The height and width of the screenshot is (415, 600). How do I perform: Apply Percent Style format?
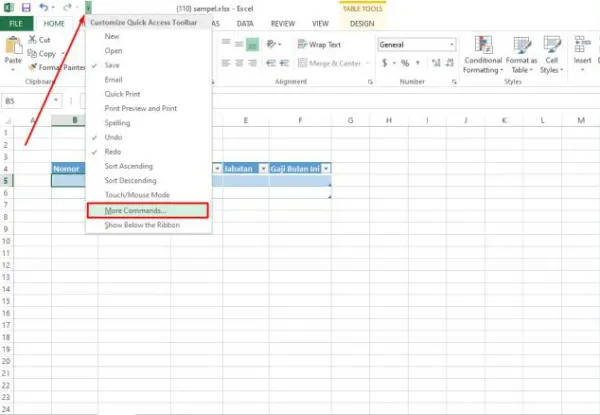click(x=405, y=63)
